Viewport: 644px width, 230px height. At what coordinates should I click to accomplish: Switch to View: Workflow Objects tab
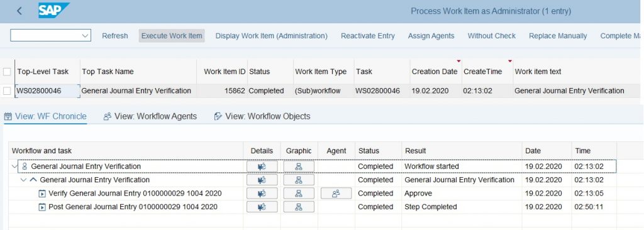point(262,116)
